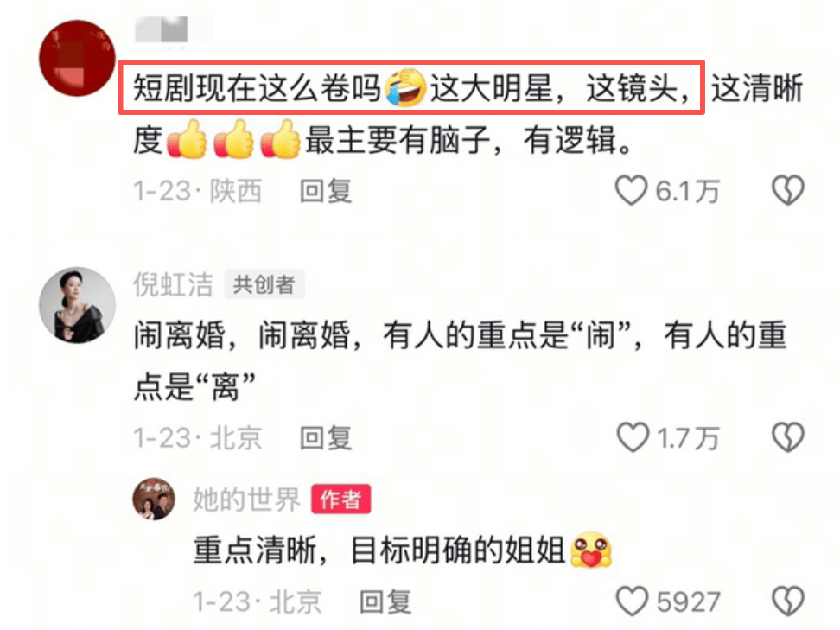The height and width of the screenshot is (630, 840).
Task: Open the username 倪虹洁
Action: [x=173, y=284]
